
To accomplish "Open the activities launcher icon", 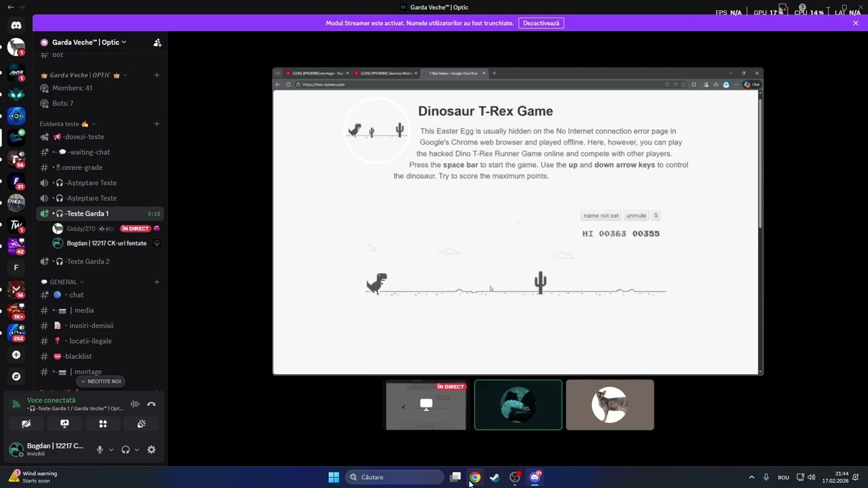I will click(x=103, y=424).
